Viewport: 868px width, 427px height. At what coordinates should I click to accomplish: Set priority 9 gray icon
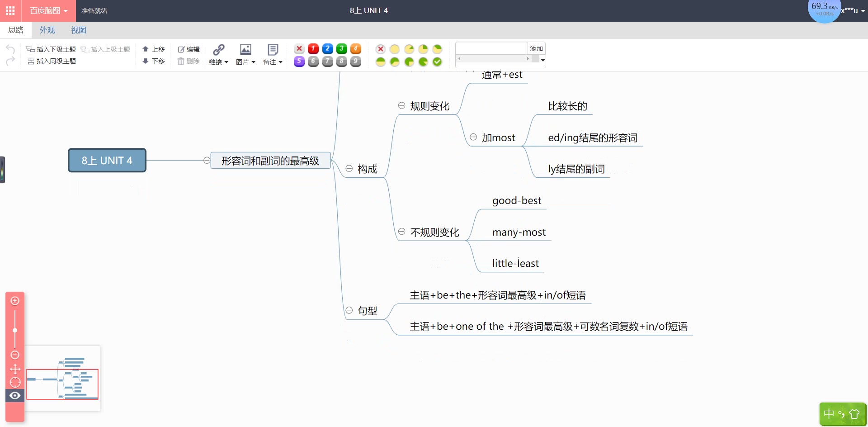pos(356,62)
